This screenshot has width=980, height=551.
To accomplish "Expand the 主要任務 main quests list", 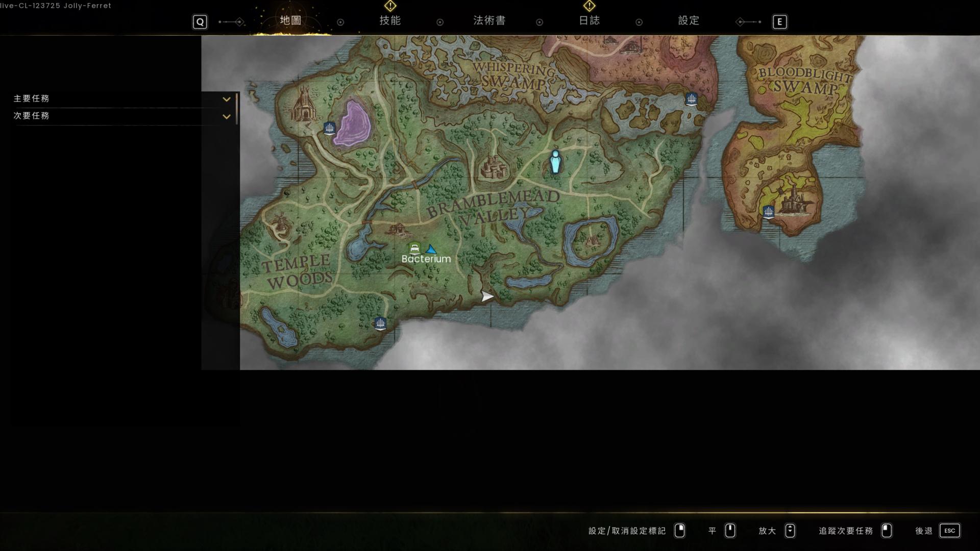I will click(x=226, y=99).
